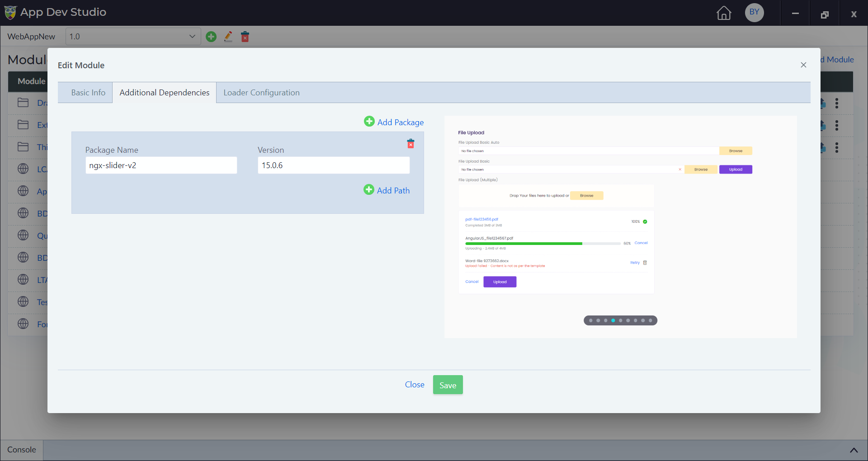This screenshot has height=461, width=868.
Task: Open the three-dot menu in the first module row
Action: click(837, 103)
